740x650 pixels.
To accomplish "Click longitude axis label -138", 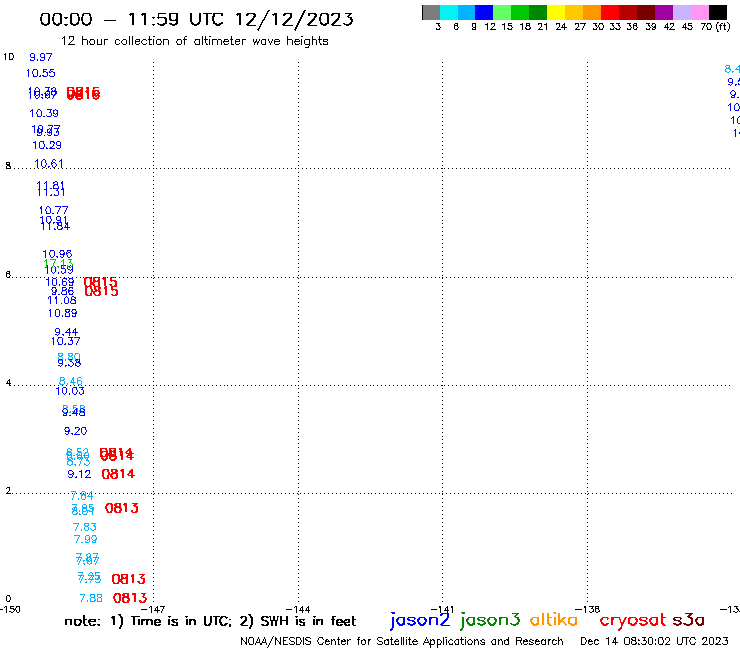I will (588, 609).
